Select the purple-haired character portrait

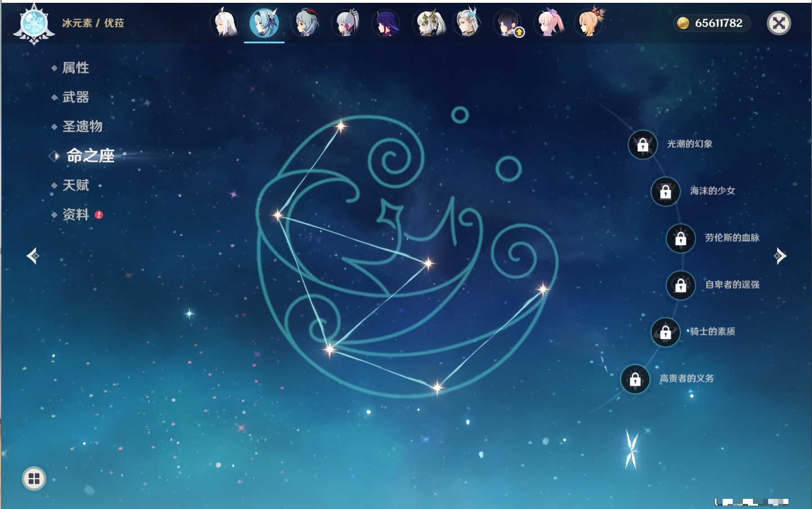pos(386,23)
